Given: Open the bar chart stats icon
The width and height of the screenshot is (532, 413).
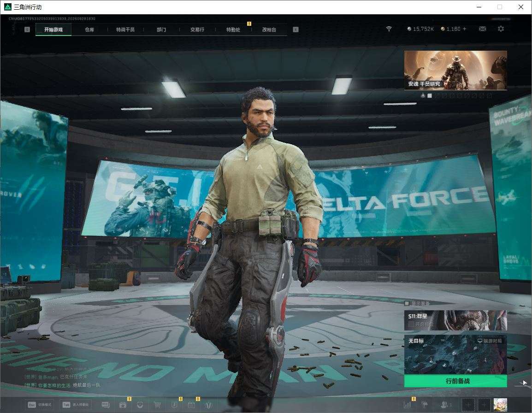Looking at the screenshot, I should point(407,405).
